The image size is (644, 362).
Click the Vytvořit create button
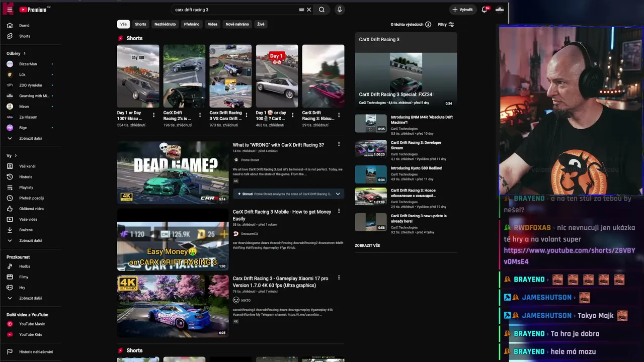coord(462,10)
